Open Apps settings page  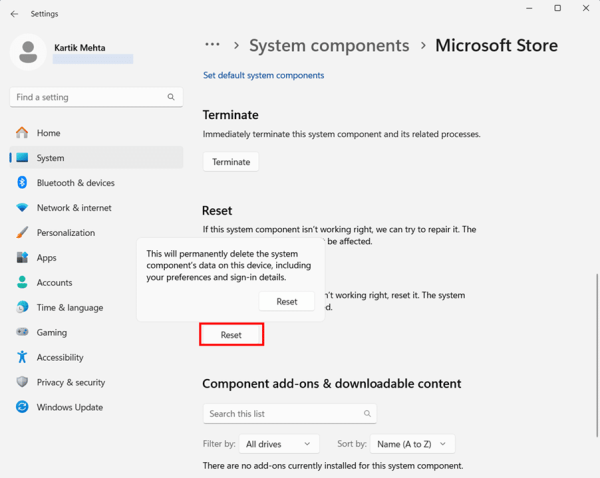click(x=73, y=257)
